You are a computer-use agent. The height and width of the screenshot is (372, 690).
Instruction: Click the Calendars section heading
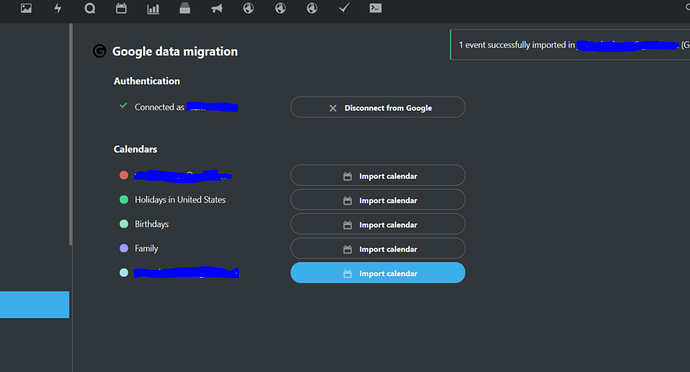(x=136, y=149)
